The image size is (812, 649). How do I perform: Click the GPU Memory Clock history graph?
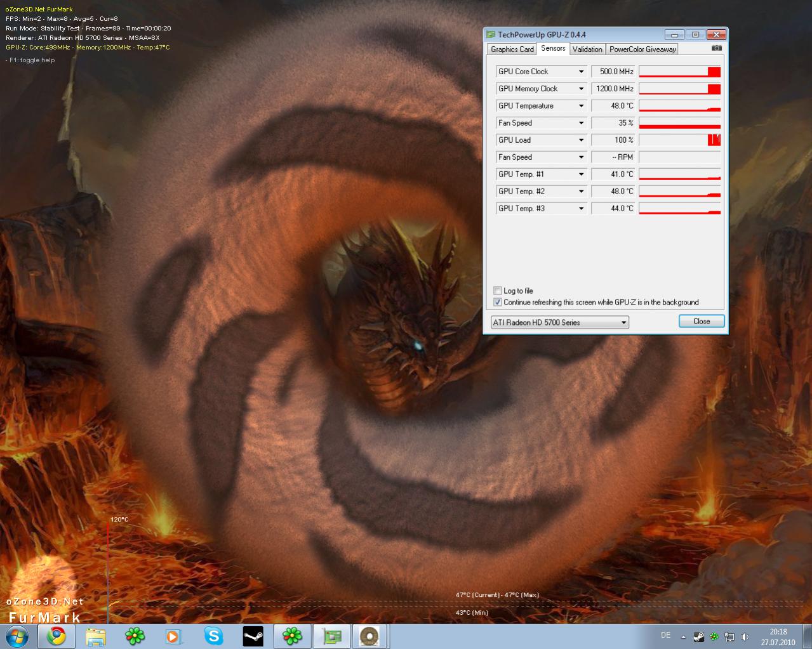click(680, 89)
